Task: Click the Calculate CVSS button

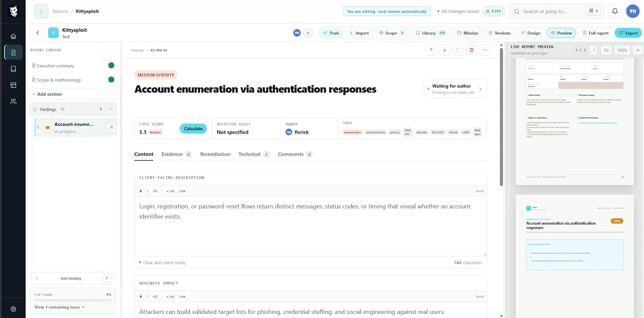Action: [x=193, y=128]
